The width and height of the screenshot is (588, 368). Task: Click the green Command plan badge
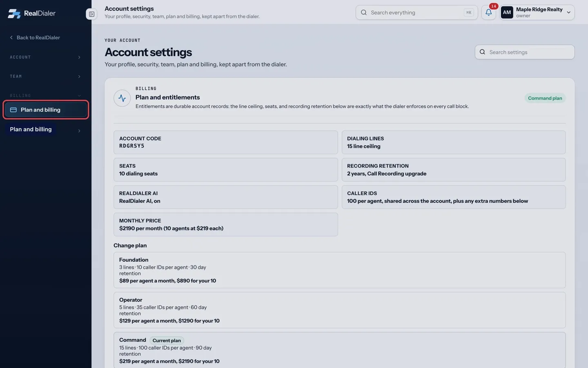[545, 98]
